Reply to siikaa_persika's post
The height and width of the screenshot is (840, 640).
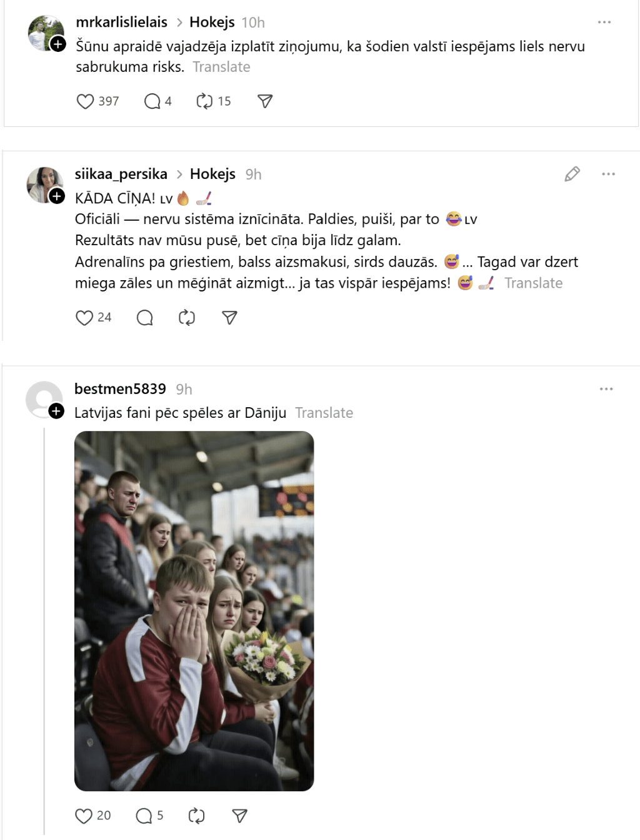click(145, 318)
